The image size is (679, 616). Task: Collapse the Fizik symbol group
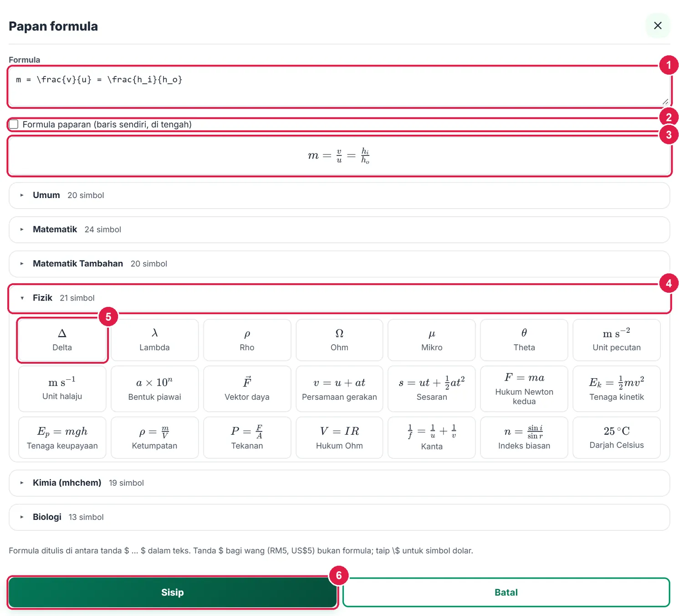339,298
